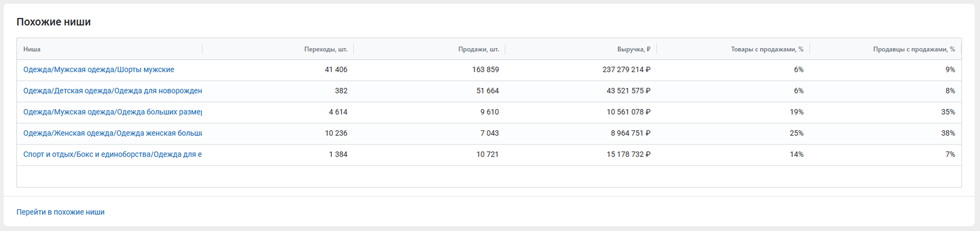Viewport: 980px width, 231px height.
Task: Select the 10 721 sales cell
Action: [487, 154]
